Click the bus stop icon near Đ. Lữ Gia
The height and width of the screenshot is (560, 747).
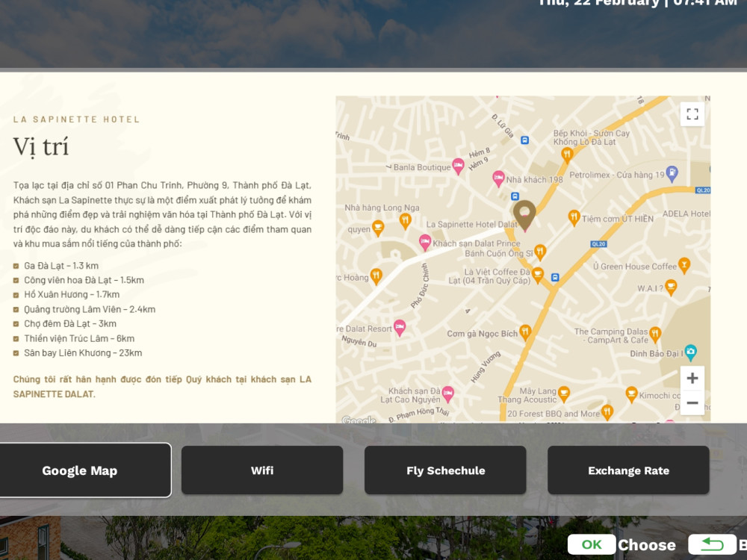pyautogui.click(x=524, y=140)
